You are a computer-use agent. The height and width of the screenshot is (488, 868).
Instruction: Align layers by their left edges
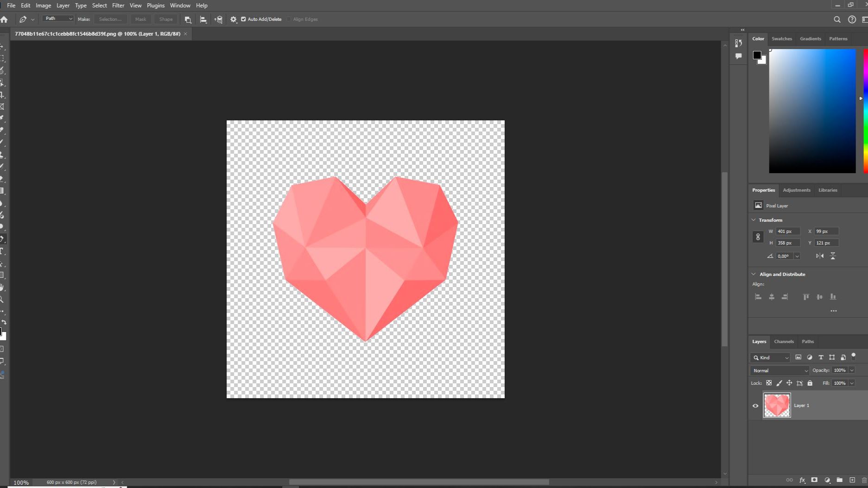pos(758,297)
